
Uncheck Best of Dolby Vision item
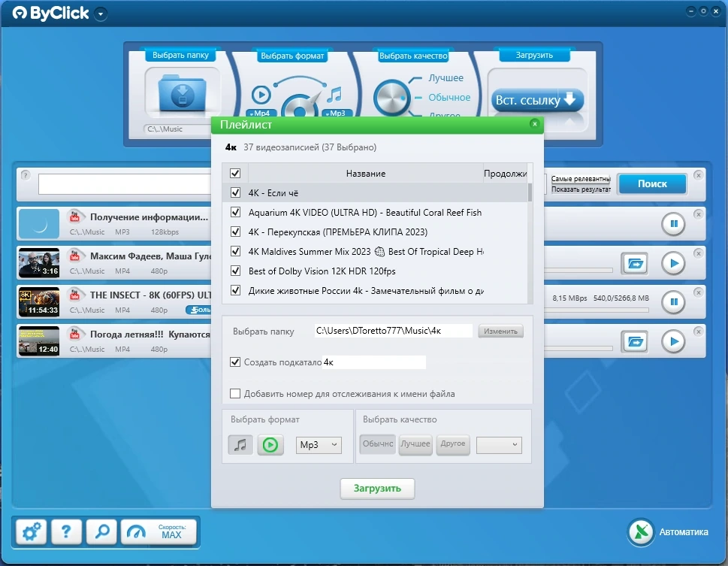point(235,271)
